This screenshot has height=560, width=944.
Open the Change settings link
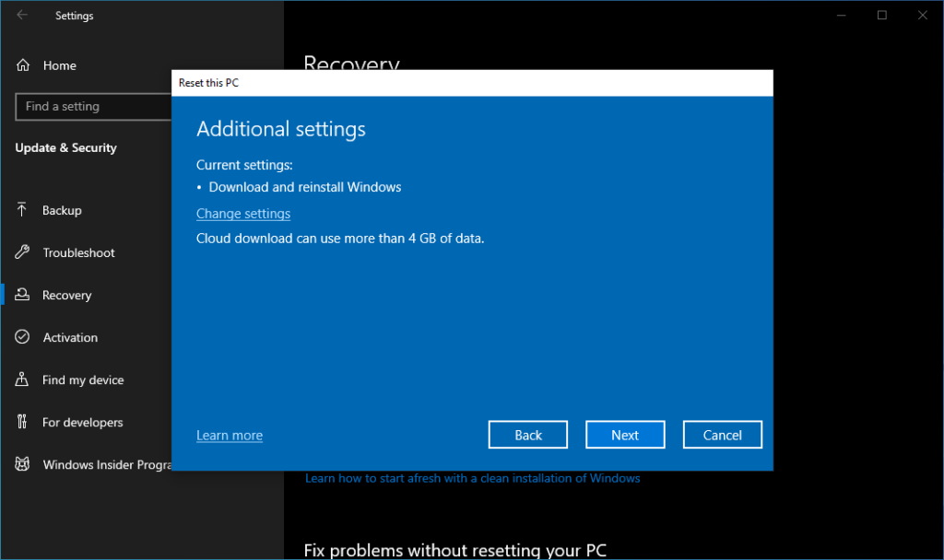[243, 213]
